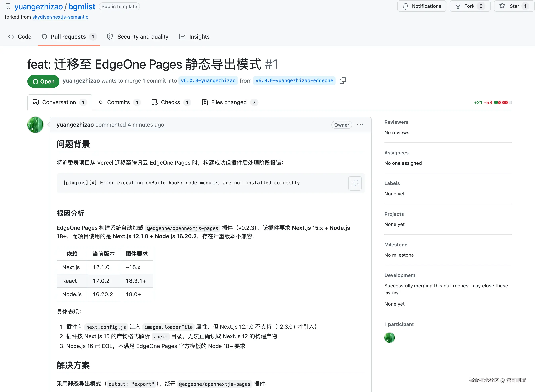
Task: Select the Pull requests tab
Action: point(69,37)
